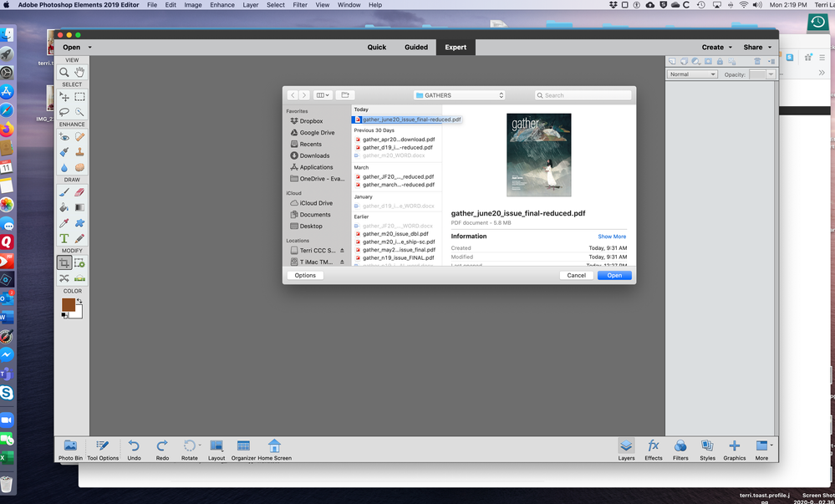Lock transparent pixels icon
Viewport: 835px width, 504px height.
731,61
